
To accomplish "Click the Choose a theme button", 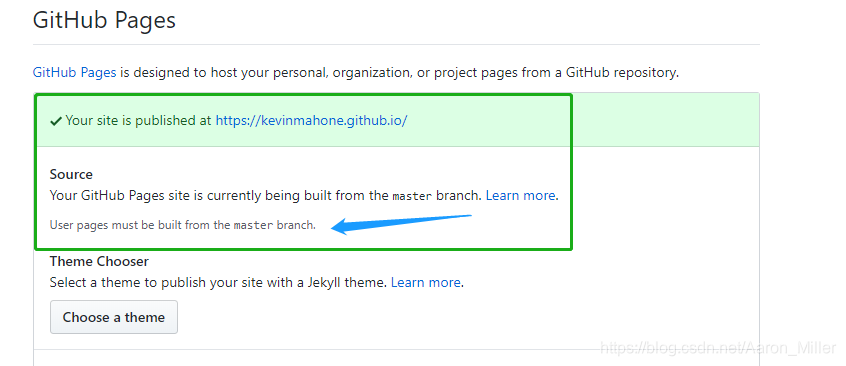I will [114, 317].
